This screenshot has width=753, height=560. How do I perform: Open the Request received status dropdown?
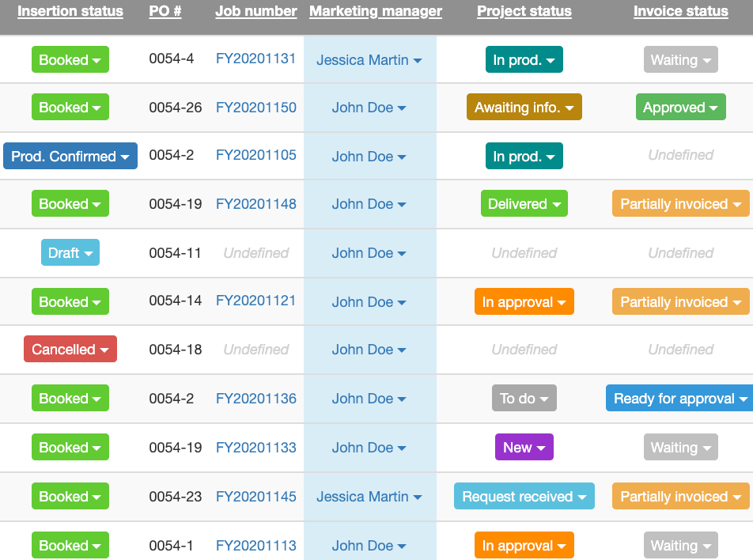click(x=524, y=496)
